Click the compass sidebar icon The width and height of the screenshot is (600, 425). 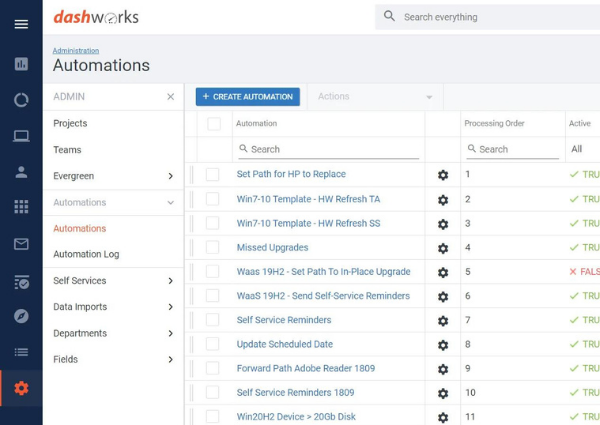[x=21, y=316]
